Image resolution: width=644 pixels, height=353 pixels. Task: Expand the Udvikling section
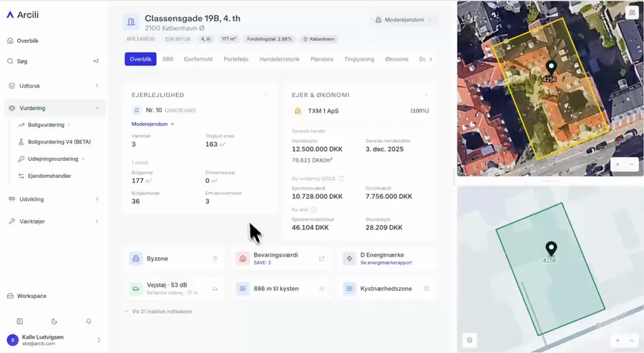53,199
